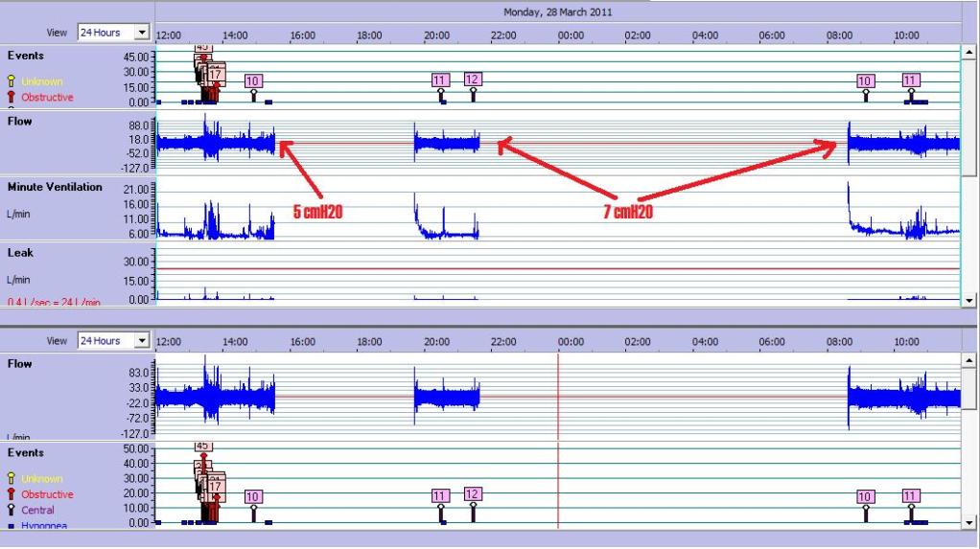Select the Minute Ventilation graph label

click(x=55, y=187)
